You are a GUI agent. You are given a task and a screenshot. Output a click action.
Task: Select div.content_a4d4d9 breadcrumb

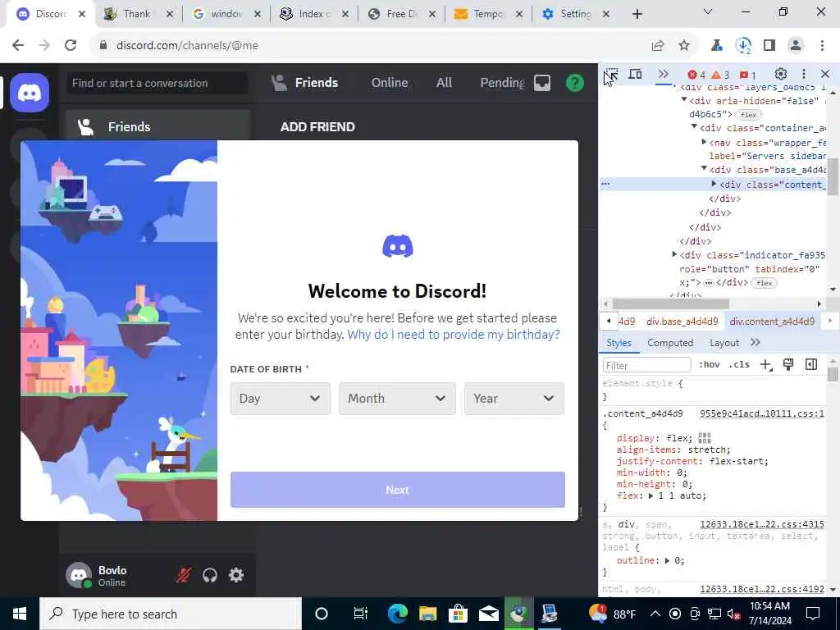772,322
